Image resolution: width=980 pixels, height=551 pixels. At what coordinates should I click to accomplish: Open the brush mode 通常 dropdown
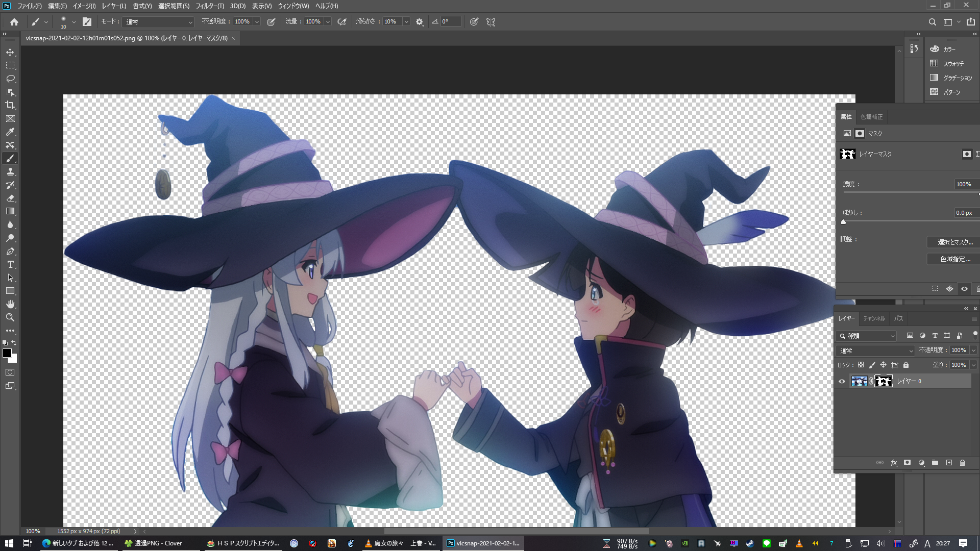[159, 22]
